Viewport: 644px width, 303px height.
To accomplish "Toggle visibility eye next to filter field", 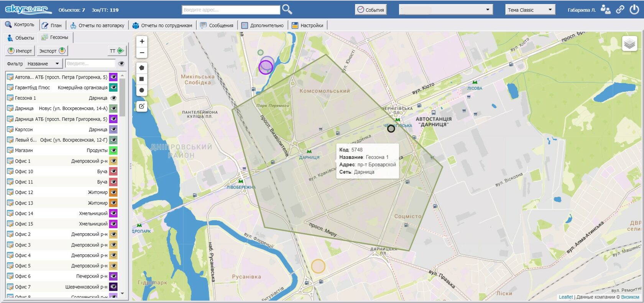I will pyautogui.click(x=121, y=64).
